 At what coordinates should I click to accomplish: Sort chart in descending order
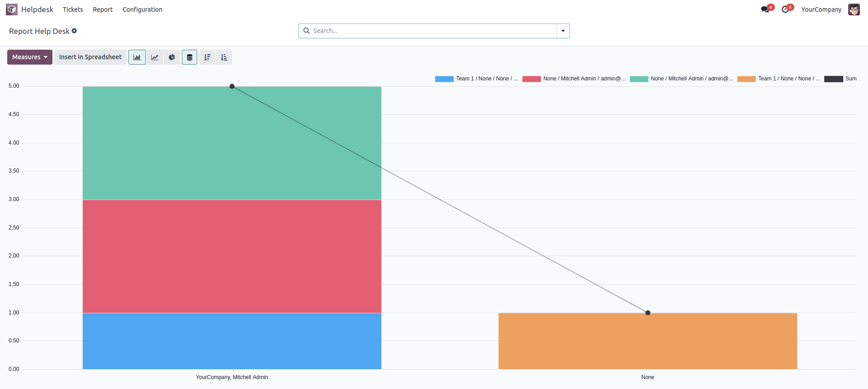207,57
